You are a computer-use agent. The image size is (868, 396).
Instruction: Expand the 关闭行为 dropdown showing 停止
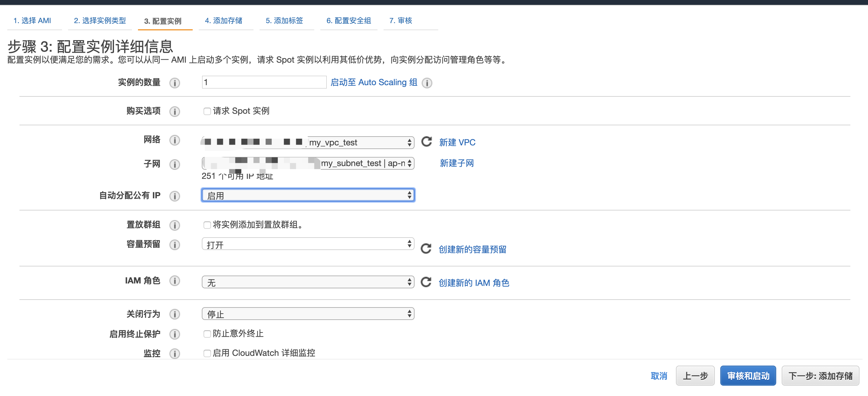tap(308, 314)
